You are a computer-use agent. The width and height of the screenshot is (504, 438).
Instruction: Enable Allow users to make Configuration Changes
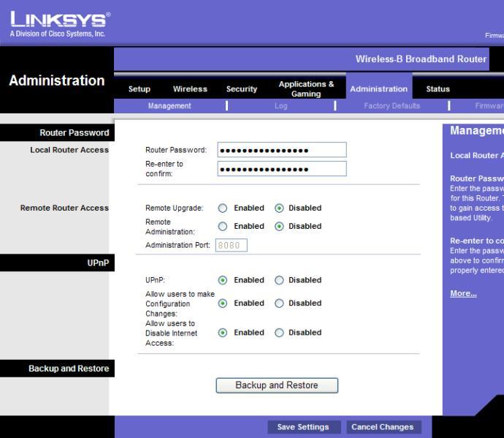point(223,303)
